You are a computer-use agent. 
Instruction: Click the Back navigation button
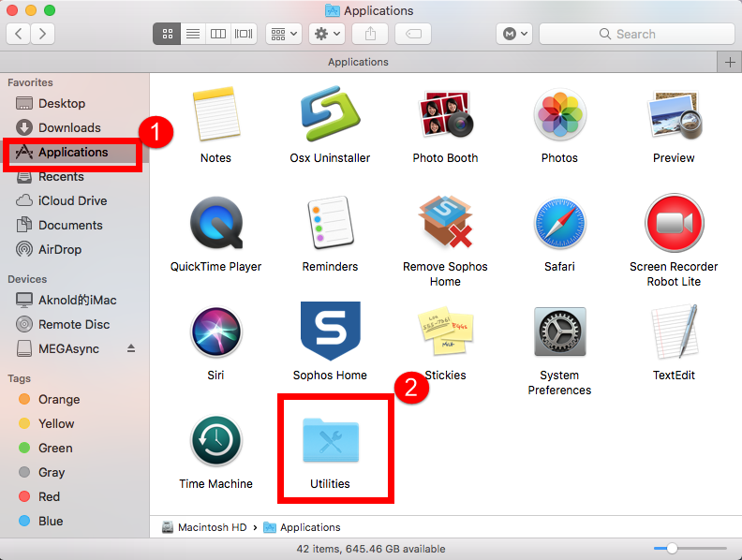19,34
